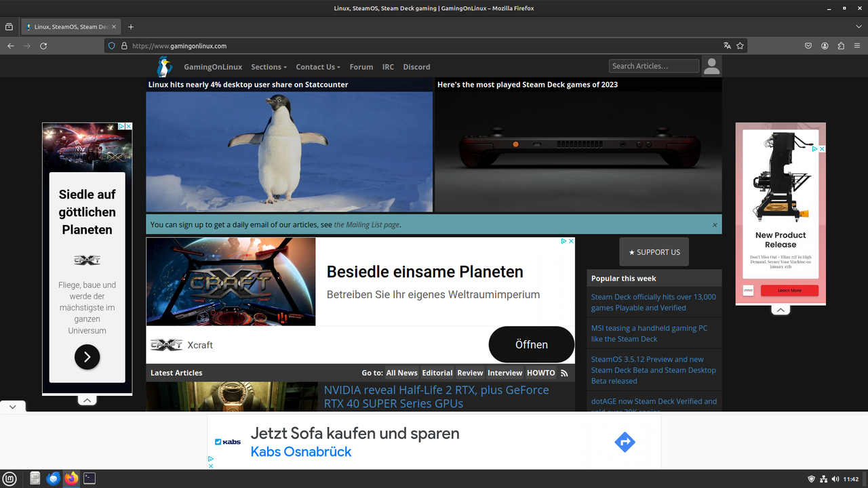
Task: Click the GamingOnLinux home text link
Action: (213, 67)
